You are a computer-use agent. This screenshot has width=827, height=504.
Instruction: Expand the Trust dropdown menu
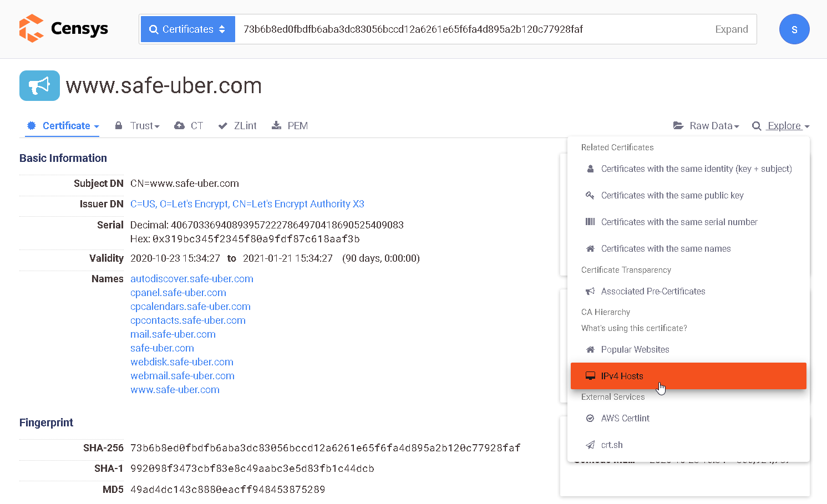(x=138, y=126)
